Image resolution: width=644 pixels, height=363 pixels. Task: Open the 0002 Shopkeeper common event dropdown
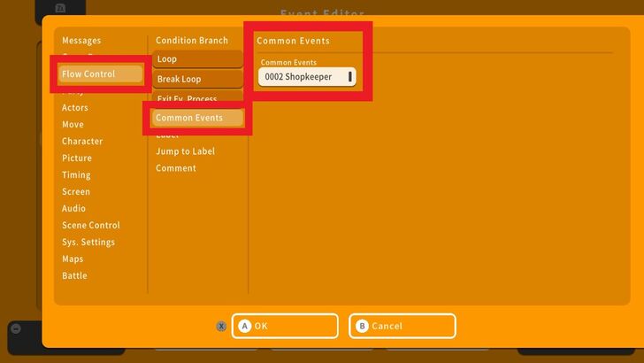(308, 77)
